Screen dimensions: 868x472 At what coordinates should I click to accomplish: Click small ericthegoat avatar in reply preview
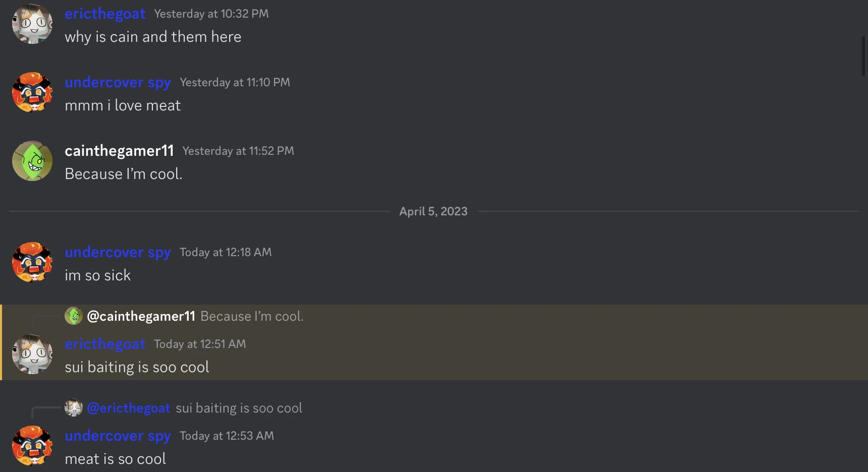pos(74,408)
